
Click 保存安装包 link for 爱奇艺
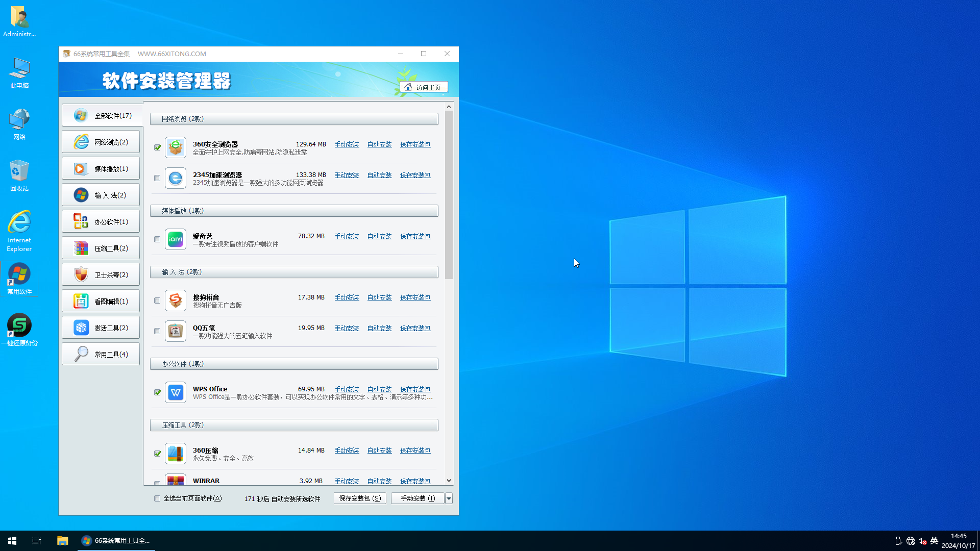pos(415,236)
